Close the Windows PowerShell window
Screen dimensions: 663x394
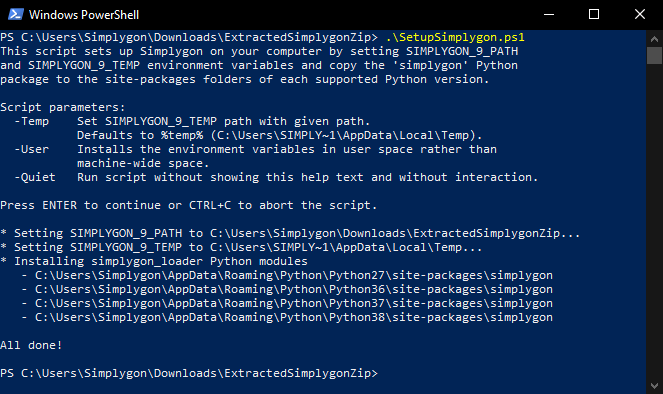point(640,14)
